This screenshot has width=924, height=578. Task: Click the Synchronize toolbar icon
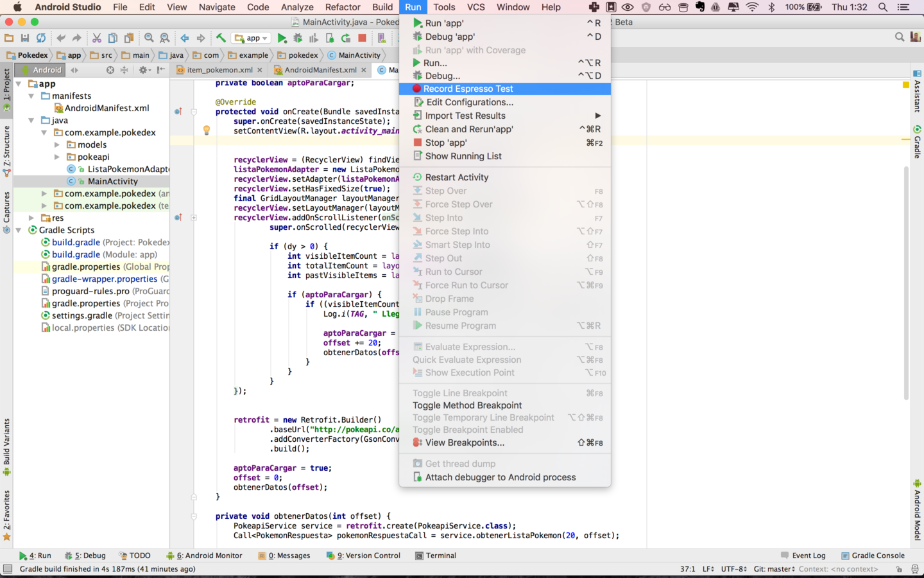41,38
